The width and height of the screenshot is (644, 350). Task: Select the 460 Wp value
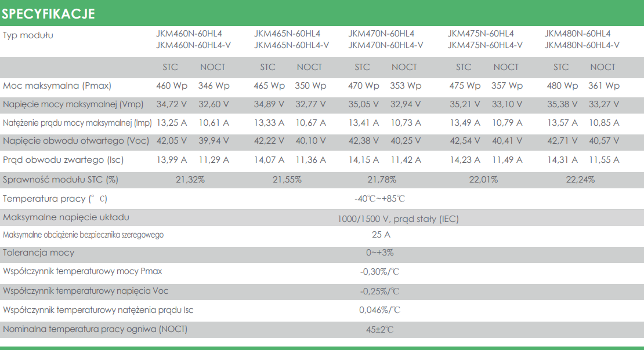172,86
